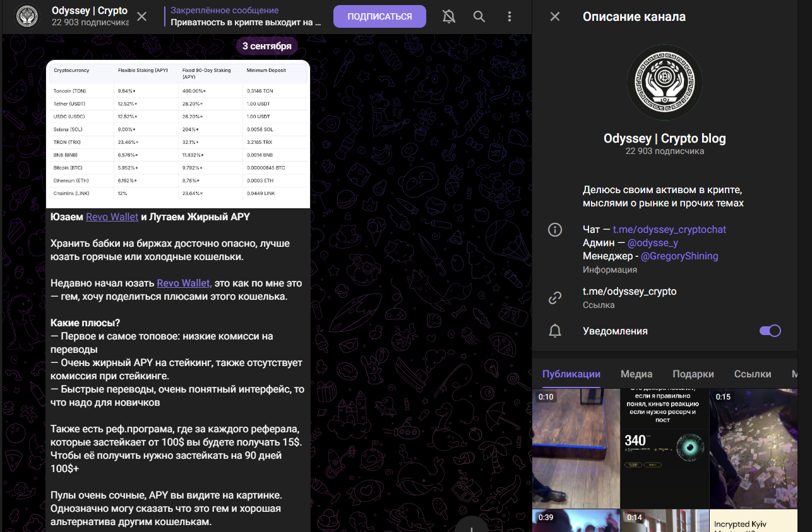812x532 pixels.
Task: Open the large channel logo in the description panel
Action: (x=665, y=83)
